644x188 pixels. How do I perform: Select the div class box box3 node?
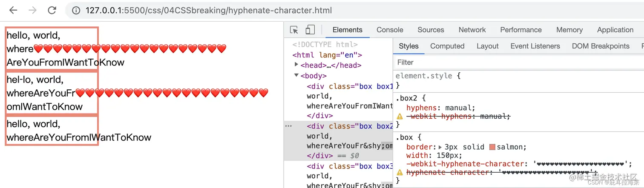349,166
